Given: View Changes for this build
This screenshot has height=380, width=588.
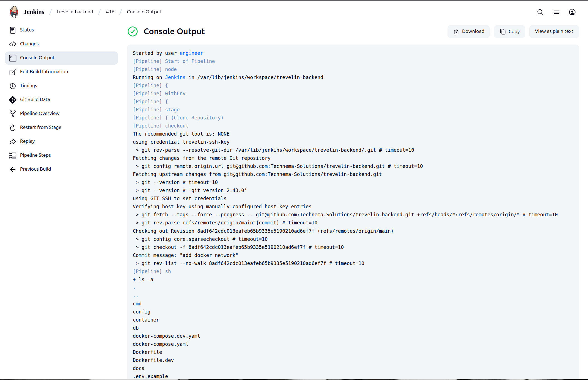Looking at the screenshot, I should (x=29, y=44).
